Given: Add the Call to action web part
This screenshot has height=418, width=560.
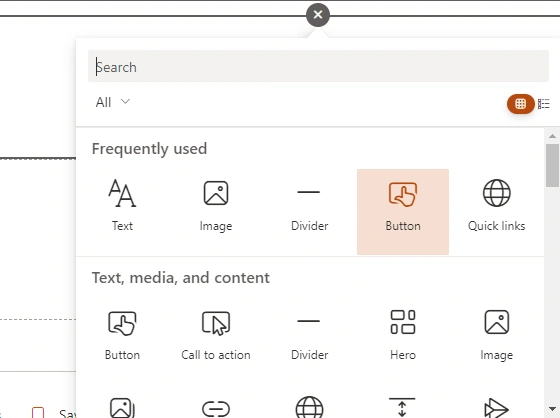Looking at the screenshot, I should pos(216,336).
